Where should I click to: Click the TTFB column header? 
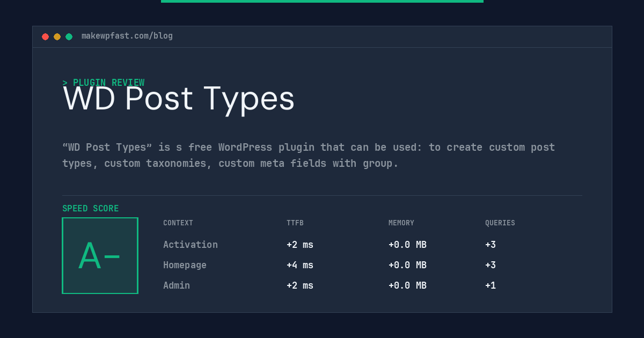tap(295, 223)
